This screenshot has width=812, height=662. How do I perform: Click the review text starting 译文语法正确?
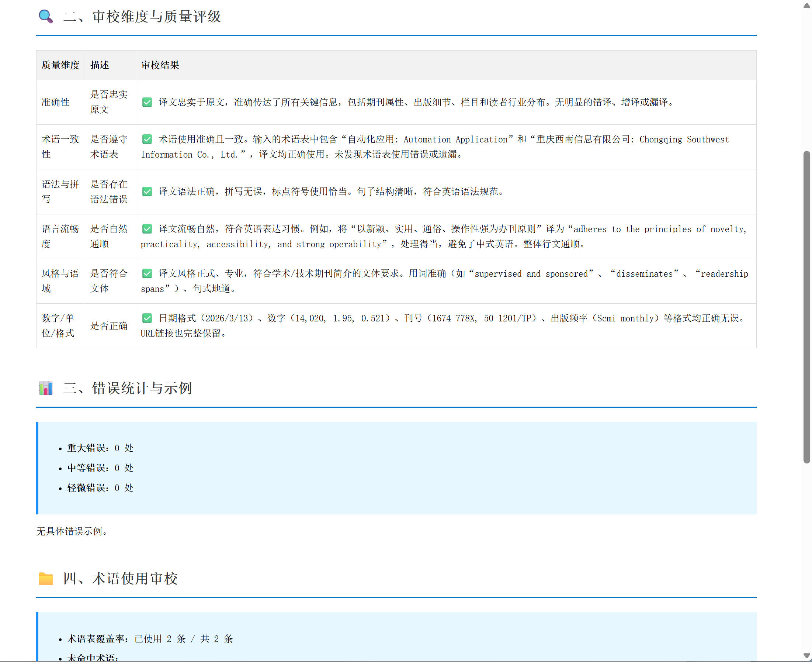tap(332, 192)
